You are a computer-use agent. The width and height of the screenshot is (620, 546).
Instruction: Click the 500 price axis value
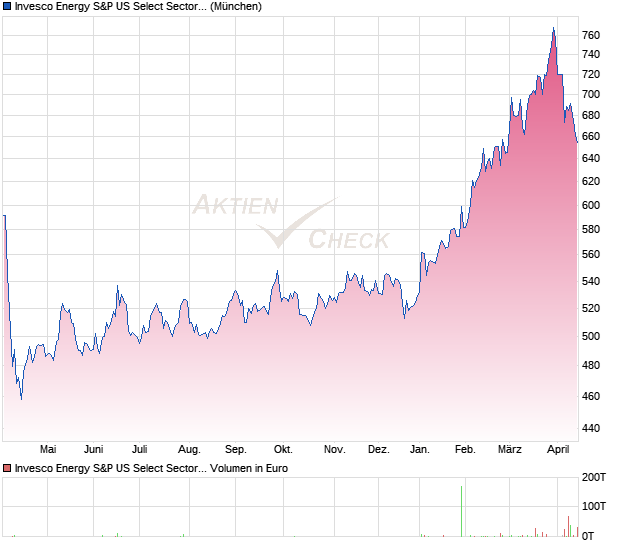click(x=591, y=336)
